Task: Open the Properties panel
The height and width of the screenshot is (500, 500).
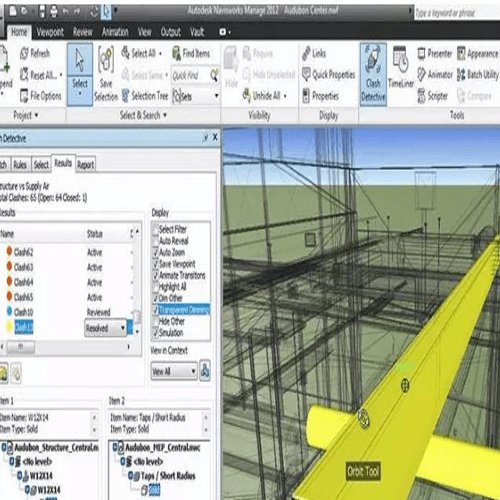Action: point(320,96)
